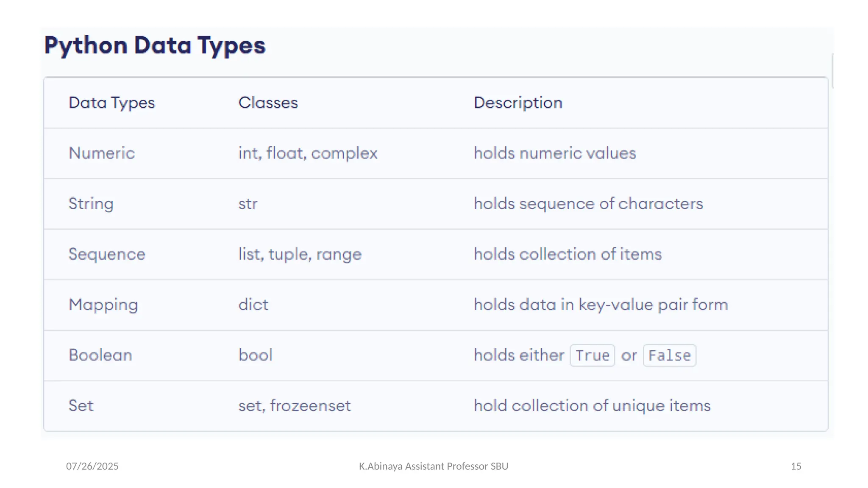Viewport: 868px width, 488px height.
Task: Click the 'set, frozeenset' classes cell
Action: [x=295, y=406]
